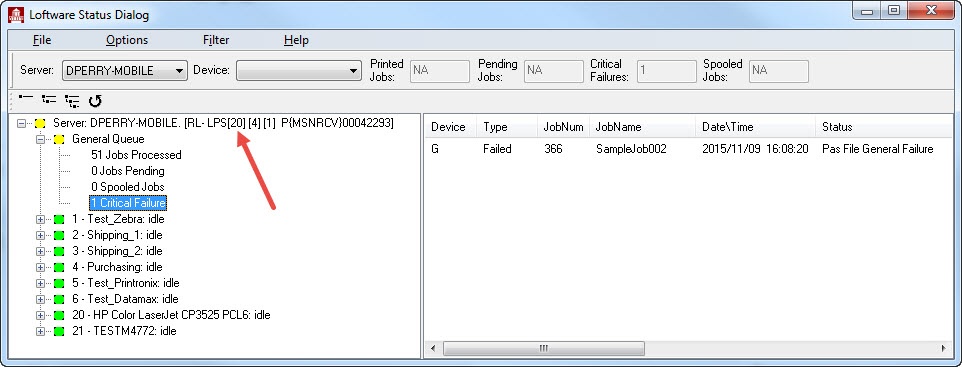Image resolution: width=962 pixels, height=367 pixels.
Task: Click the horizontal scrollbar thumb in job list
Action: pos(543,349)
